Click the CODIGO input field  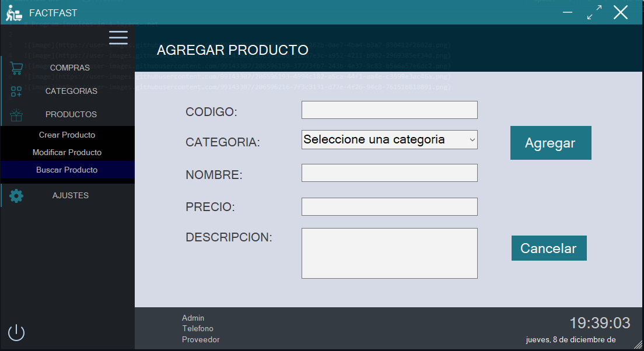(388, 110)
